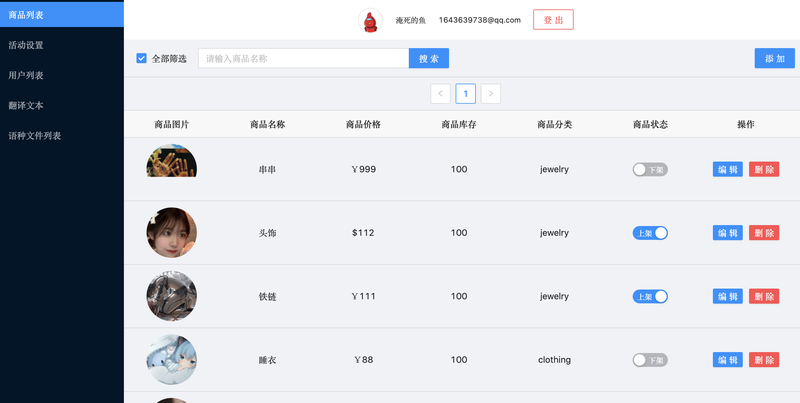Image resolution: width=800 pixels, height=403 pixels.
Task: Delete the 睡衣 product
Action: 764,360
